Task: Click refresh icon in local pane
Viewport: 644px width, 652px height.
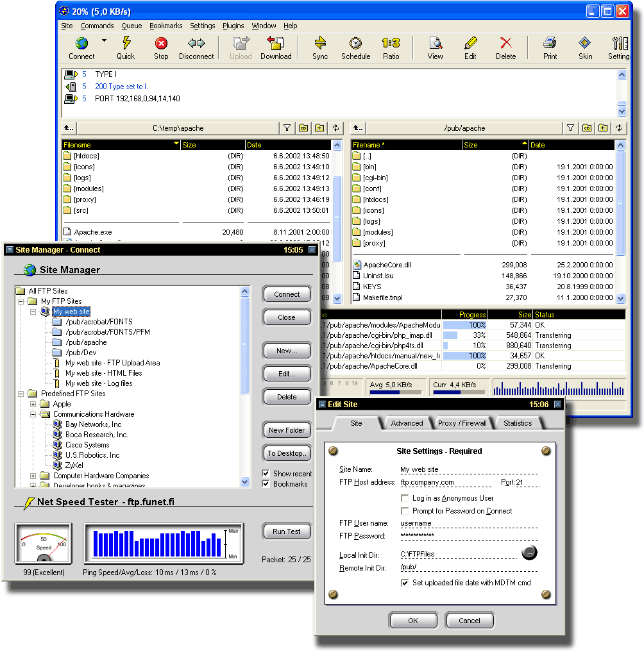Action: point(335,128)
